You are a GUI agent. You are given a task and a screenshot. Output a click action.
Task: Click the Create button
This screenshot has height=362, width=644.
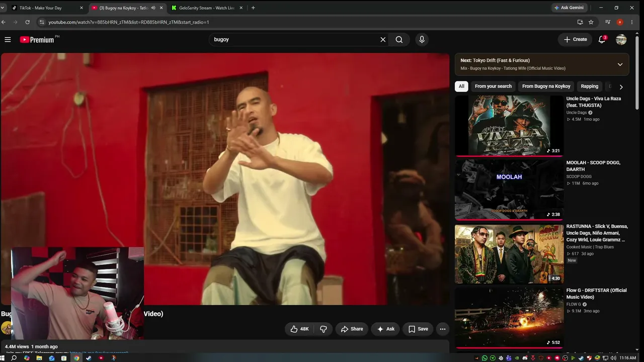point(576,39)
